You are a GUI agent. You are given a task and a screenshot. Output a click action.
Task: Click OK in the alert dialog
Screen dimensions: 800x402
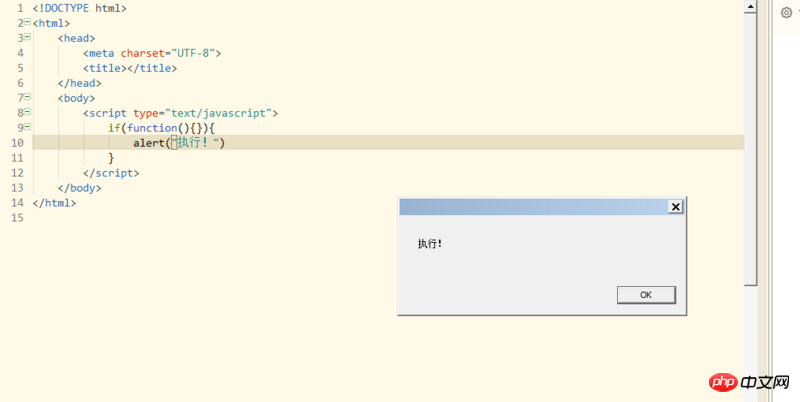click(646, 295)
